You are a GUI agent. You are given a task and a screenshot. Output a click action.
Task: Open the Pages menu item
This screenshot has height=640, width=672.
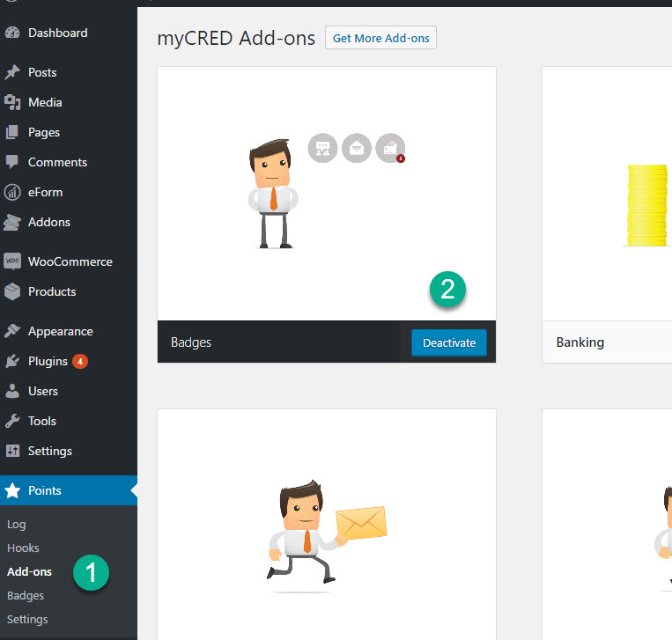(69, 132)
